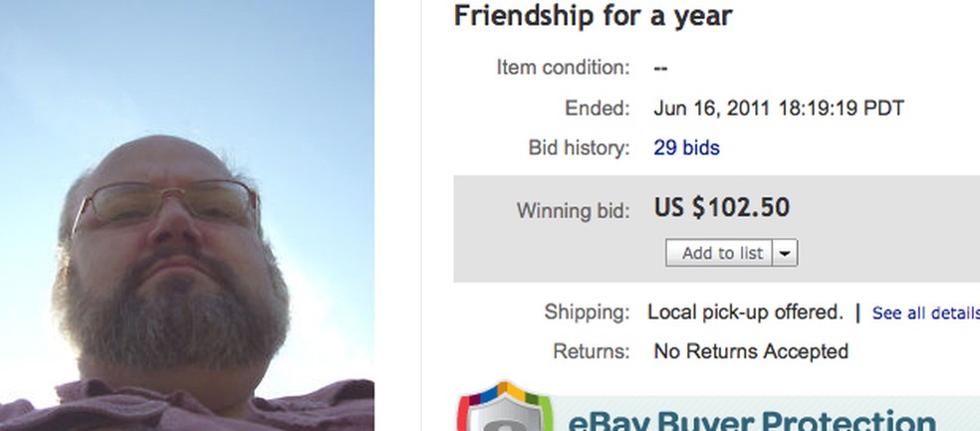980x431 pixels.
Task: Follow the See all details shipping link
Action: coord(925,313)
